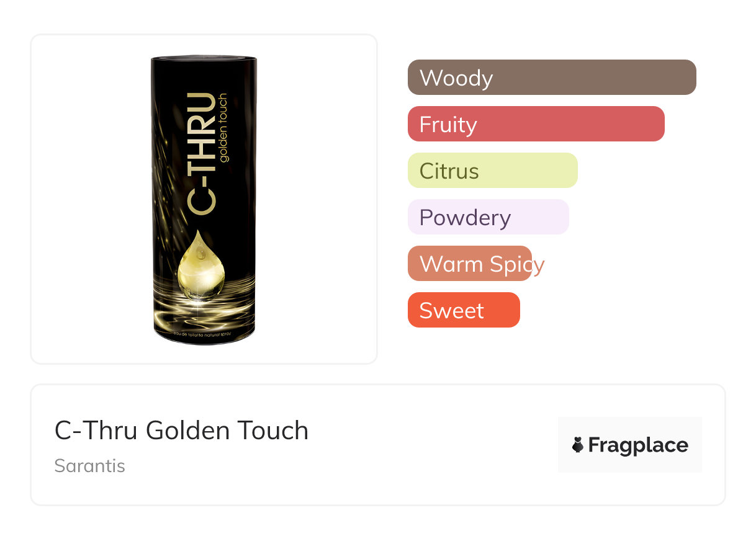
Task: Click the 'eau de toilette' fine print on the bottle
Action: click(204, 335)
